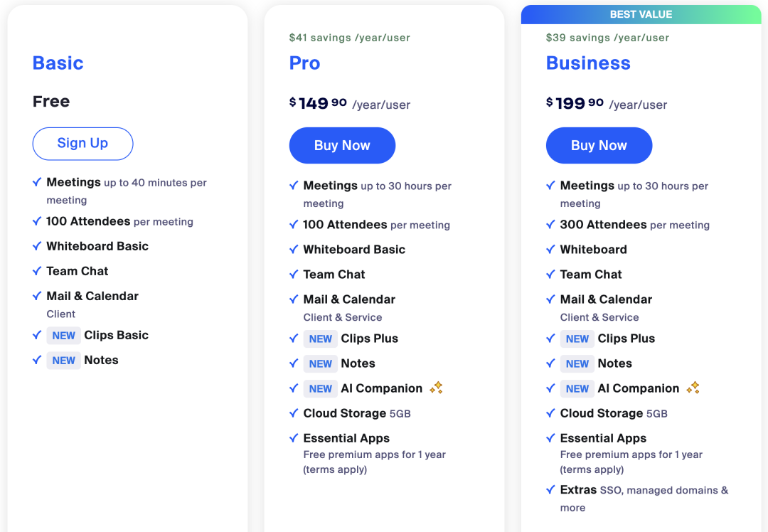Click the checkmark beside 300 Attendees
The height and width of the screenshot is (532, 768).
[550, 225]
